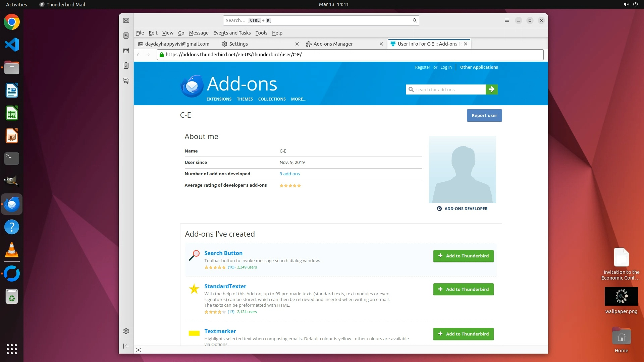The width and height of the screenshot is (644, 362).
Task: Open the Tasks sidebar icon
Action: click(126, 66)
